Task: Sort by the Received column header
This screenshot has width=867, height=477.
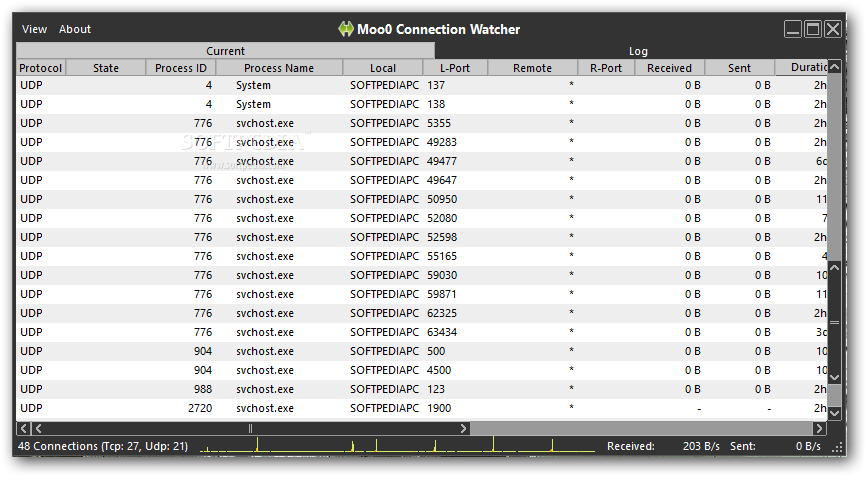Action: pos(670,68)
